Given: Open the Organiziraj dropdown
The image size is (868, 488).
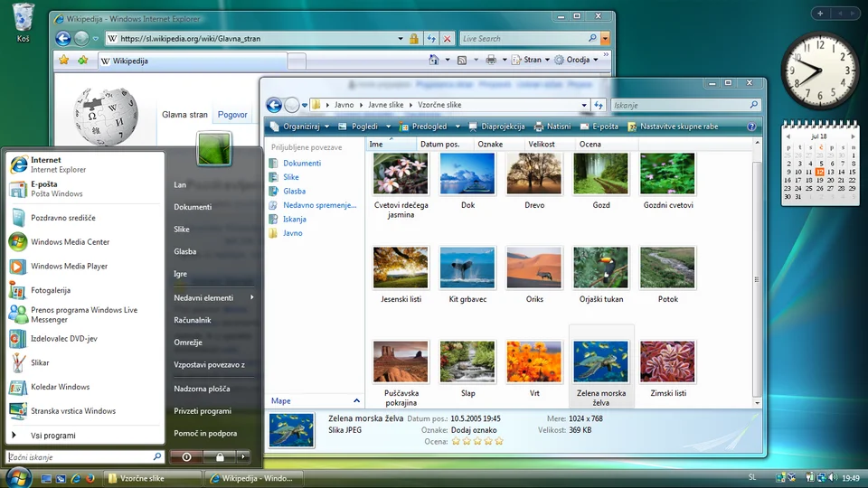Looking at the screenshot, I should click(x=299, y=127).
